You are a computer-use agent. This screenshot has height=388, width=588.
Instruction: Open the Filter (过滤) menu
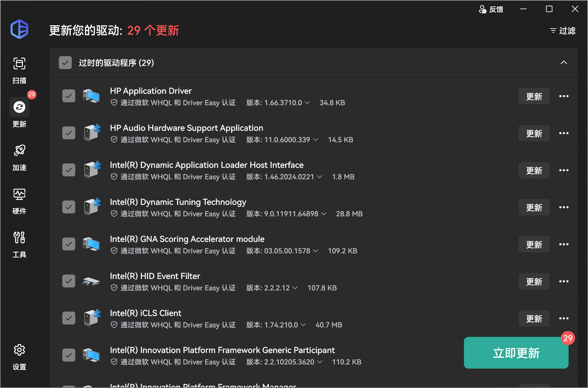tap(563, 31)
